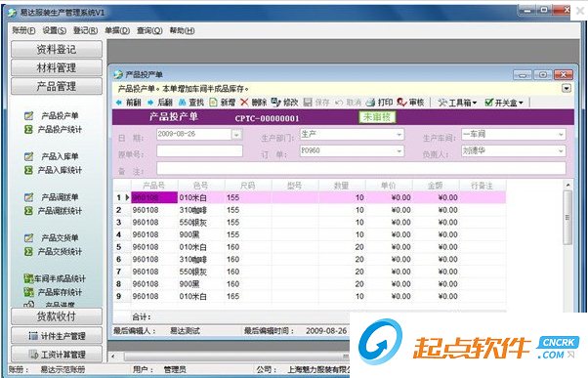Expand the 货款收付 sidebar section

pos(57,316)
